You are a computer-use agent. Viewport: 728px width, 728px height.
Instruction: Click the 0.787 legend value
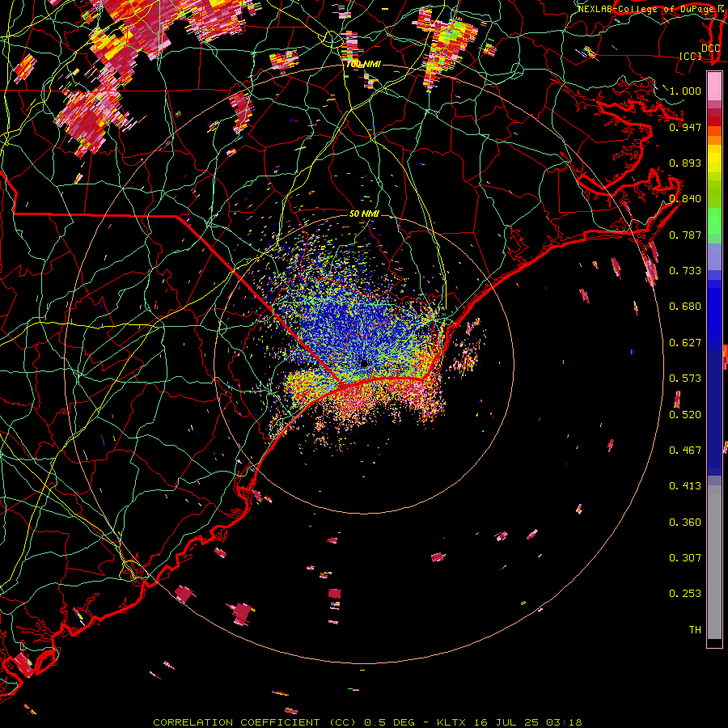pyautogui.click(x=685, y=235)
